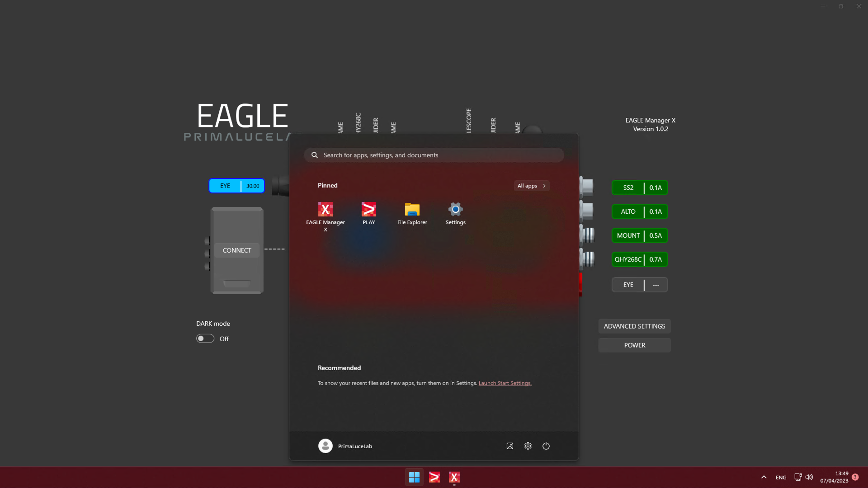The image size is (868, 488).
Task: Click ADVANCED SETTINGS button
Action: (x=634, y=325)
